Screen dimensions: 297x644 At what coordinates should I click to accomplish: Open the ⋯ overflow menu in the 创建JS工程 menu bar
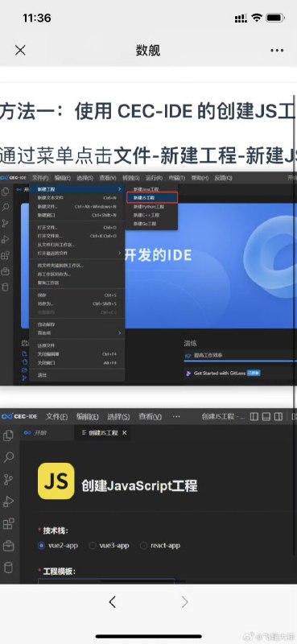click(176, 416)
